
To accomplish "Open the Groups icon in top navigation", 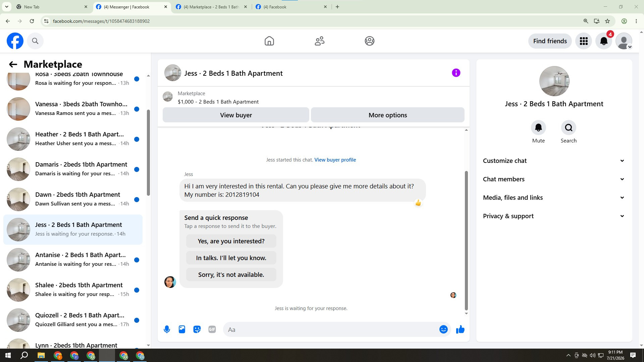I will pos(369,41).
